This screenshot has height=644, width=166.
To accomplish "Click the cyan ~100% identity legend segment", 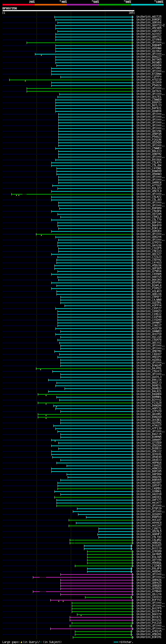I will (x=147, y=4).
